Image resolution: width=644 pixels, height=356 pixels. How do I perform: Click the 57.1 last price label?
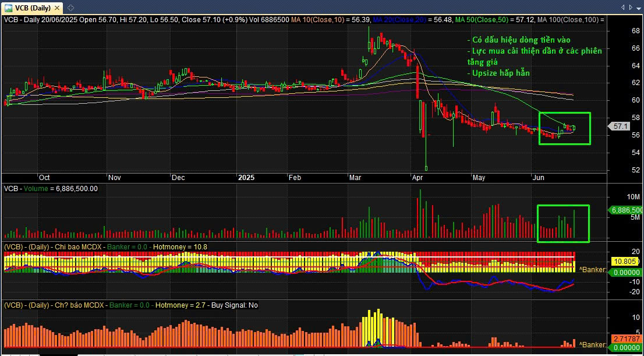tap(620, 126)
